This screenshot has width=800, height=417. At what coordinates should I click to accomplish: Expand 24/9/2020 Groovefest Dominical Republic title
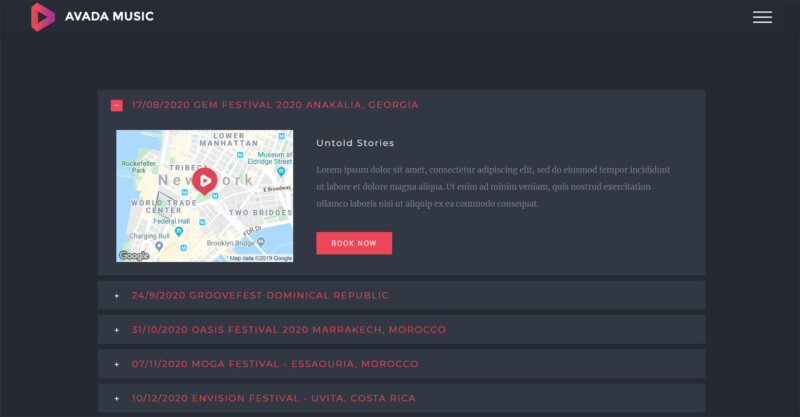(x=259, y=296)
